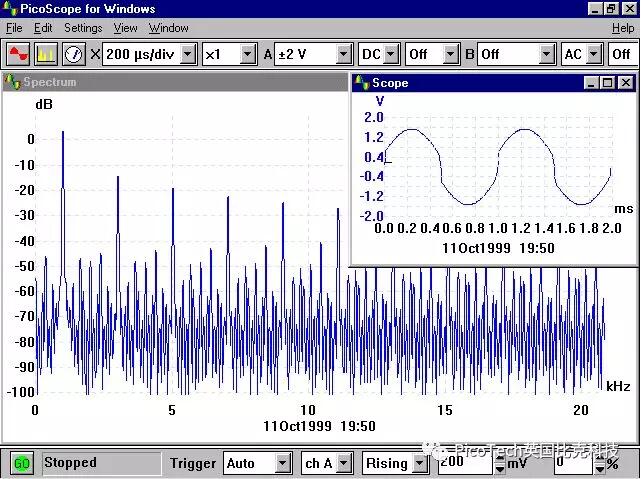Open the trigger Auto mode dropdown
Viewport: 641px width, 479px height.
pos(283,463)
